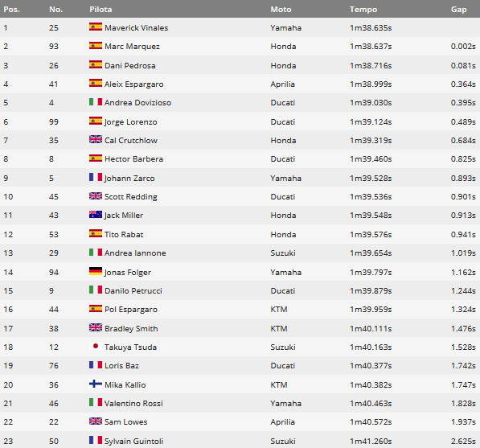
Task: Select Marc Marquez rider name
Action: (x=132, y=46)
